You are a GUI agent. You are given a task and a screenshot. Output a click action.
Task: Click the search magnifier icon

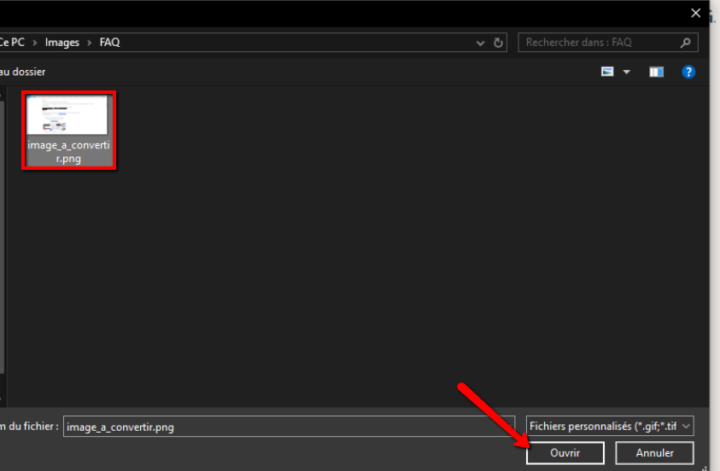[686, 43]
